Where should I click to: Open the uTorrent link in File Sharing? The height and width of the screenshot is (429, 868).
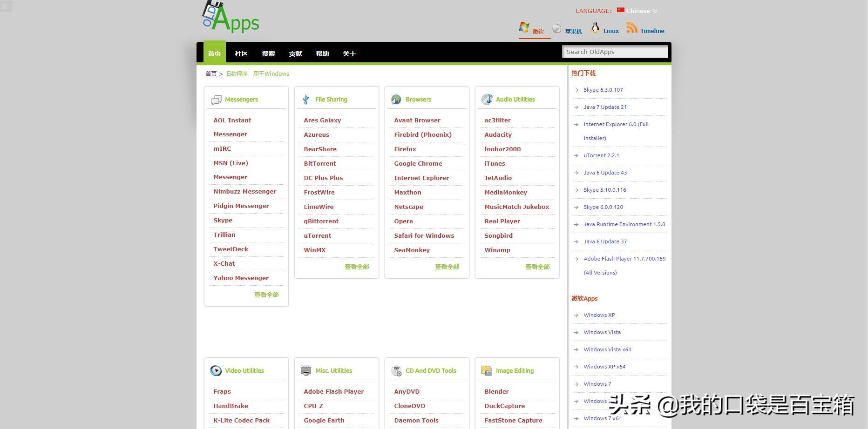[318, 235]
